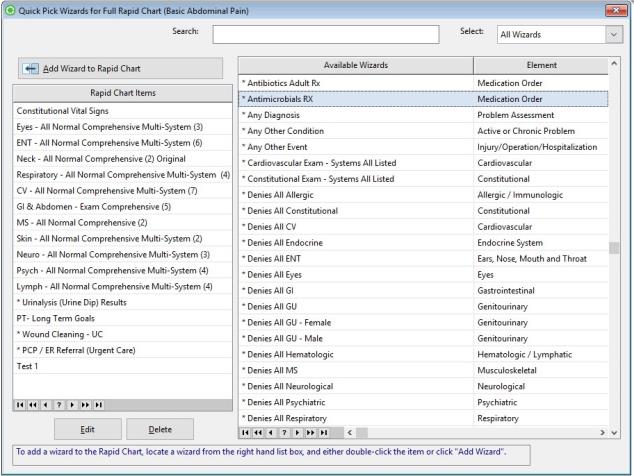Image resolution: width=634 pixels, height=476 pixels.
Task: Click the Element column header
Action: [541, 65]
